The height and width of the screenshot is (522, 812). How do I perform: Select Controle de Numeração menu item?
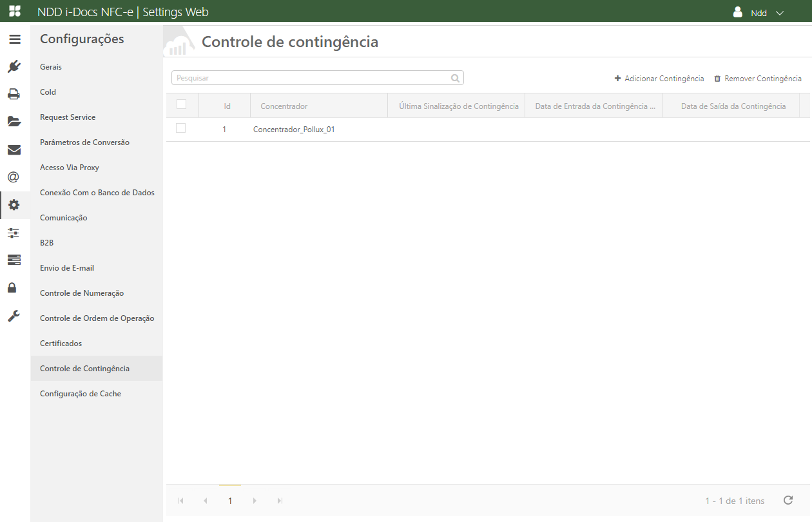82,293
